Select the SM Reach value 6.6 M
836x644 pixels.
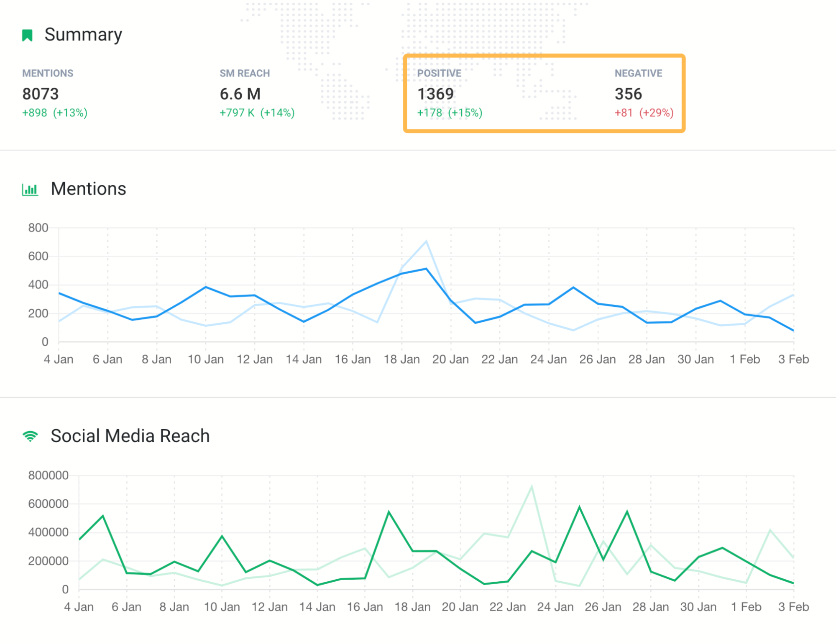click(240, 94)
